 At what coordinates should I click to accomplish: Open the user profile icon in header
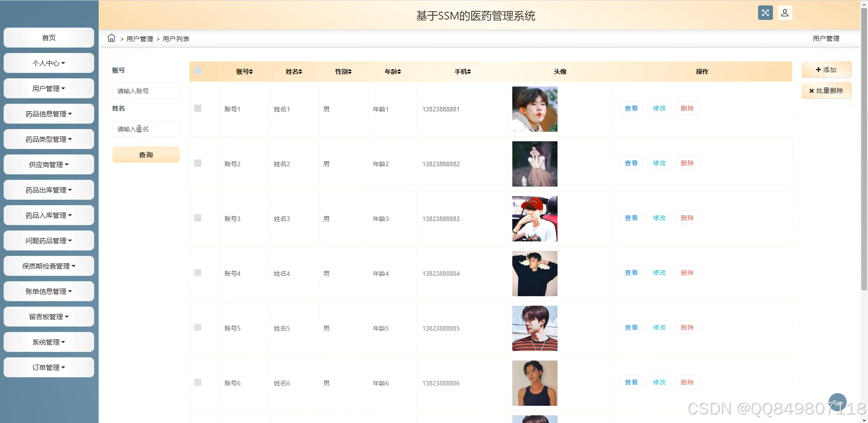pyautogui.click(x=785, y=13)
